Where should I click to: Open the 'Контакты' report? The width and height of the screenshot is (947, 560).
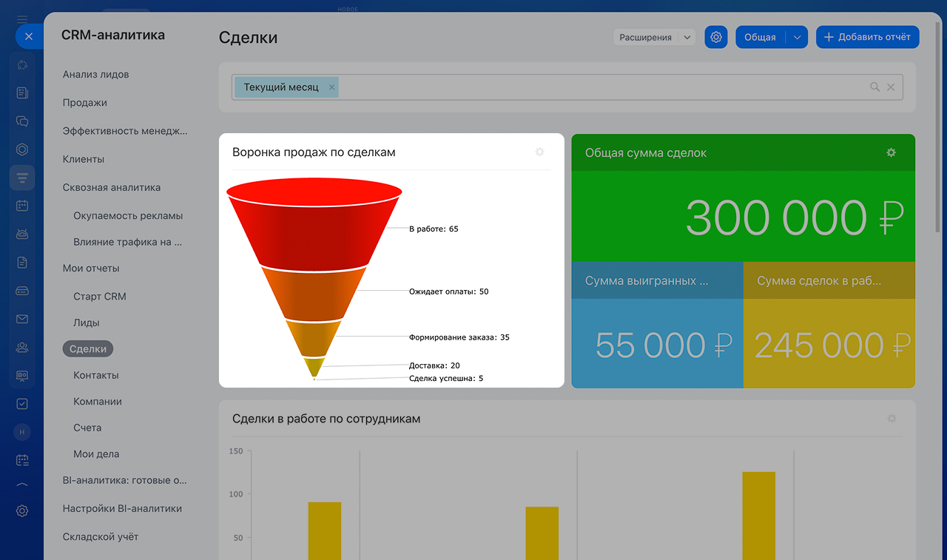pyautogui.click(x=96, y=375)
